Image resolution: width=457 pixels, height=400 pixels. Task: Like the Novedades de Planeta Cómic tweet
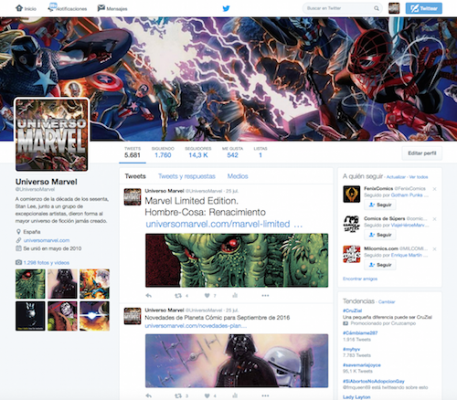pyautogui.click(x=207, y=396)
